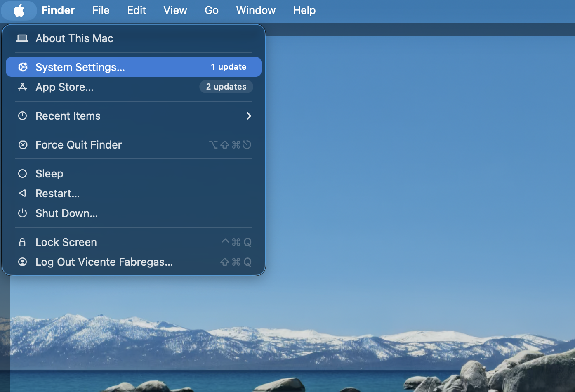Open the Go menu
This screenshot has height=392, width=575.
212,10
